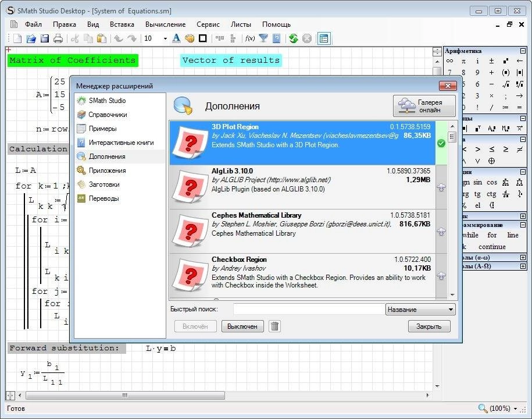Redo with the forward arrow icon
The image size is (532, 419).
pyautogui.click(x=131, y=38)
